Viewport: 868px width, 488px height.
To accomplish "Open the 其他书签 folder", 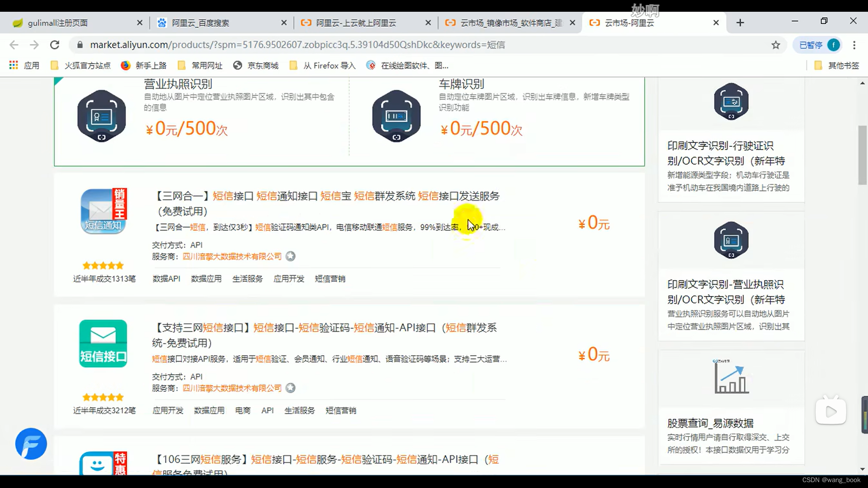I will tap(836, 66).
